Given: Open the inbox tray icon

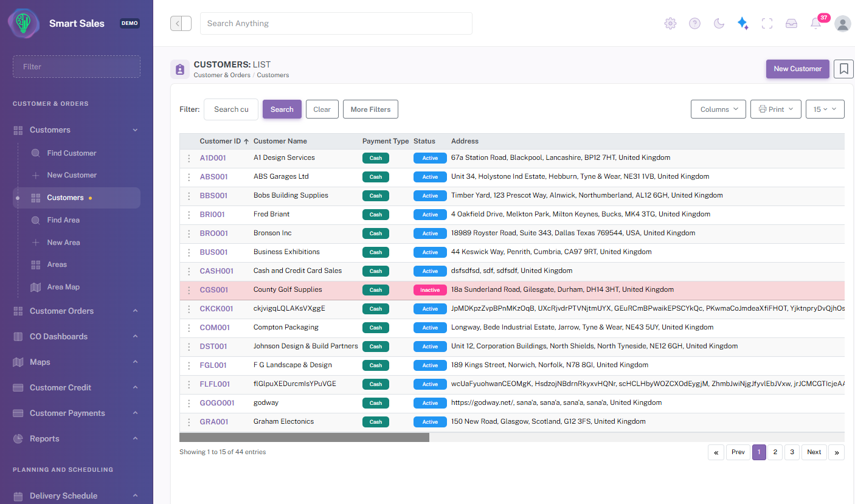Looking at the screenshot, I should [x=791, y=23].
